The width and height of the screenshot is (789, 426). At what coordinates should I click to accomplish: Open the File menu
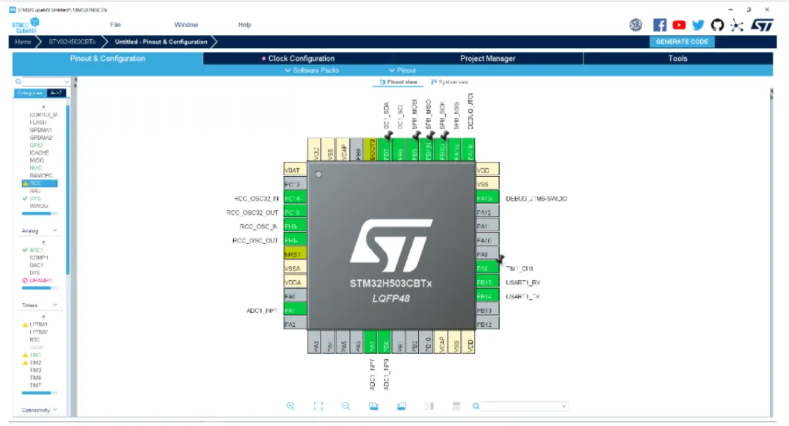coord(116,25)
